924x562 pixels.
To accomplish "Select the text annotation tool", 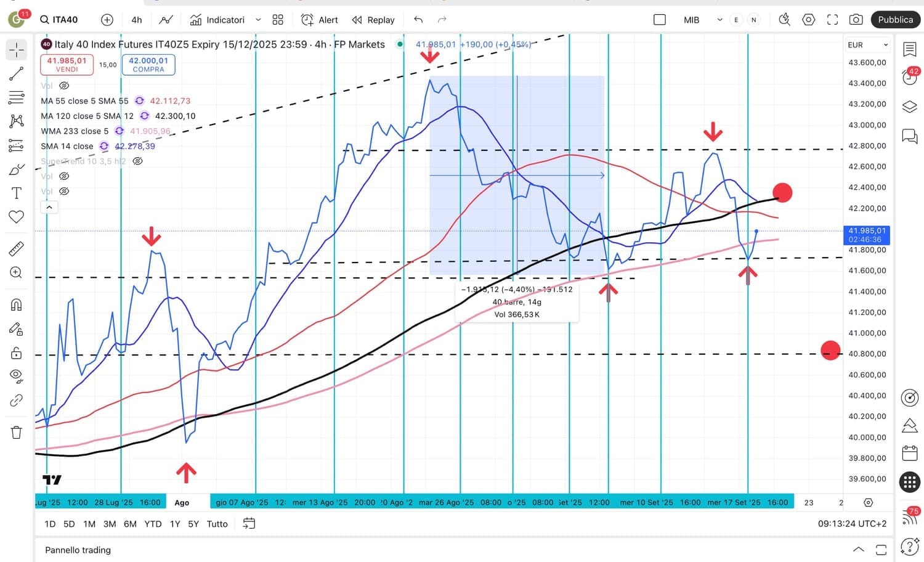I will pos(17,193).
